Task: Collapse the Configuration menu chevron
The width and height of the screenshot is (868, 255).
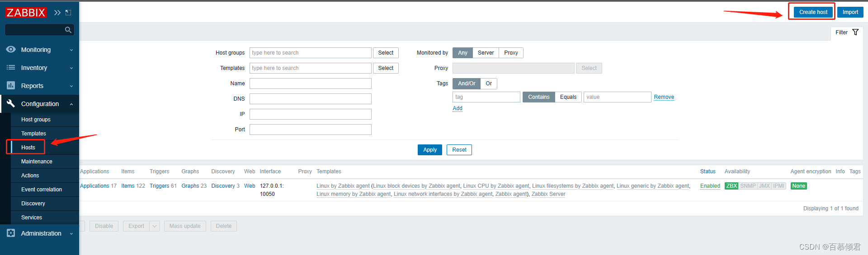Action: tap(71, 104)
